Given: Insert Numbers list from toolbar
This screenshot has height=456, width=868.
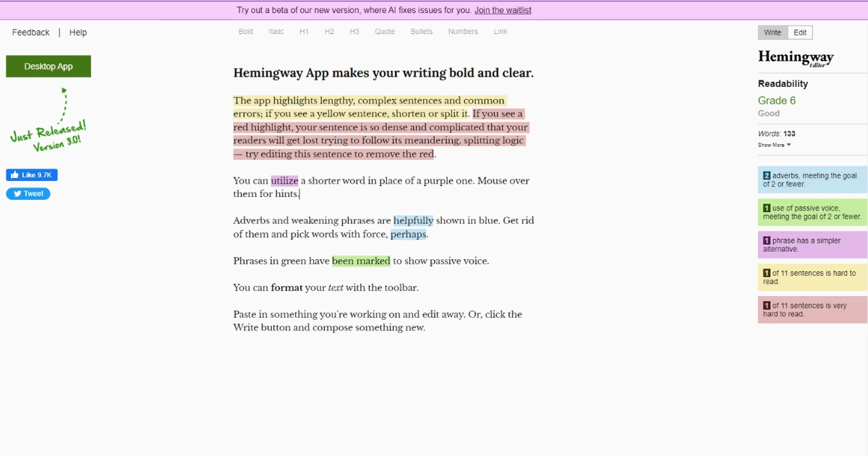Looking at the screenshot, I should tap(463, 32).
